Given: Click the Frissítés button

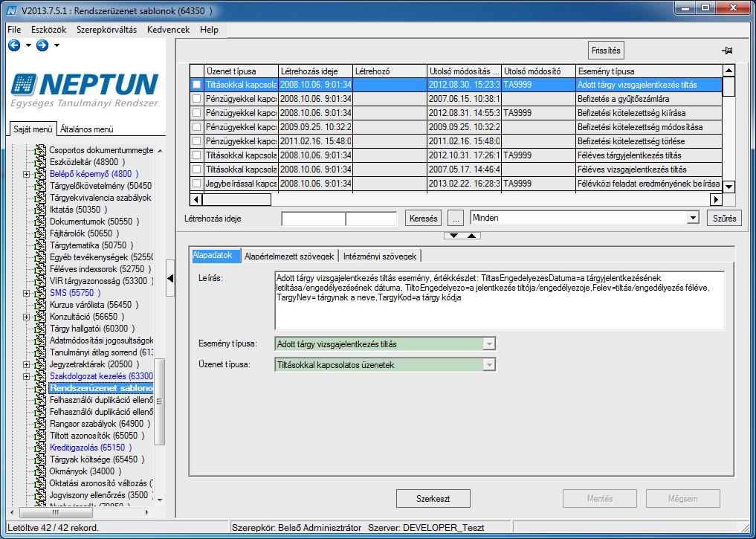Looking at the screenshot, I should click(606, 51).
